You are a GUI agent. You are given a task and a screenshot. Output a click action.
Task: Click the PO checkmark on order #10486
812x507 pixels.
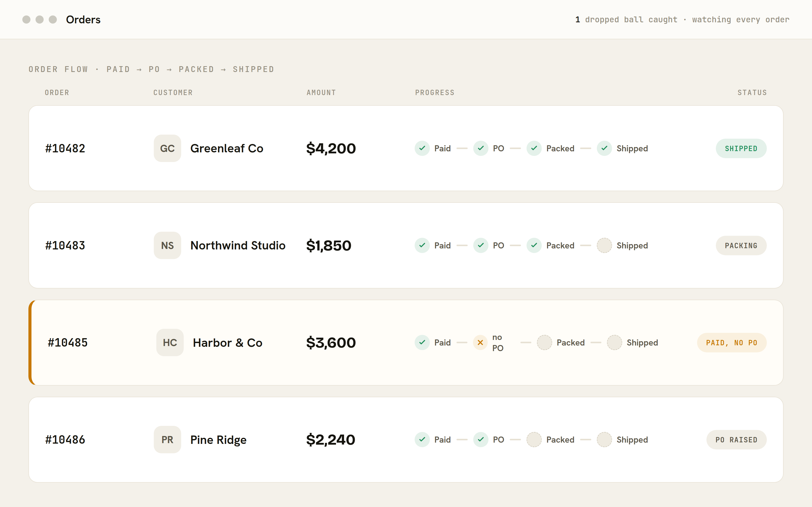click(481, 440)
